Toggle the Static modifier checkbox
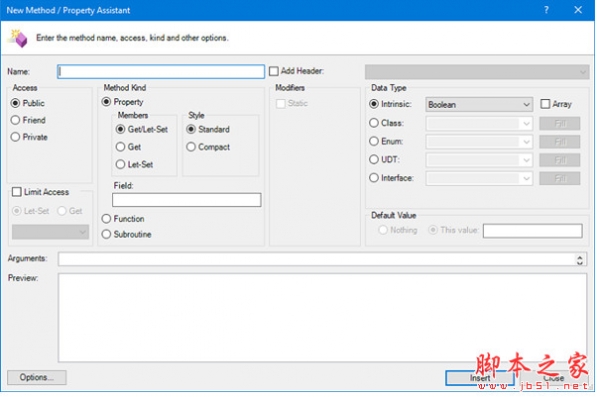The height and width of the screenshot is (397, 600). coord(281,104)
